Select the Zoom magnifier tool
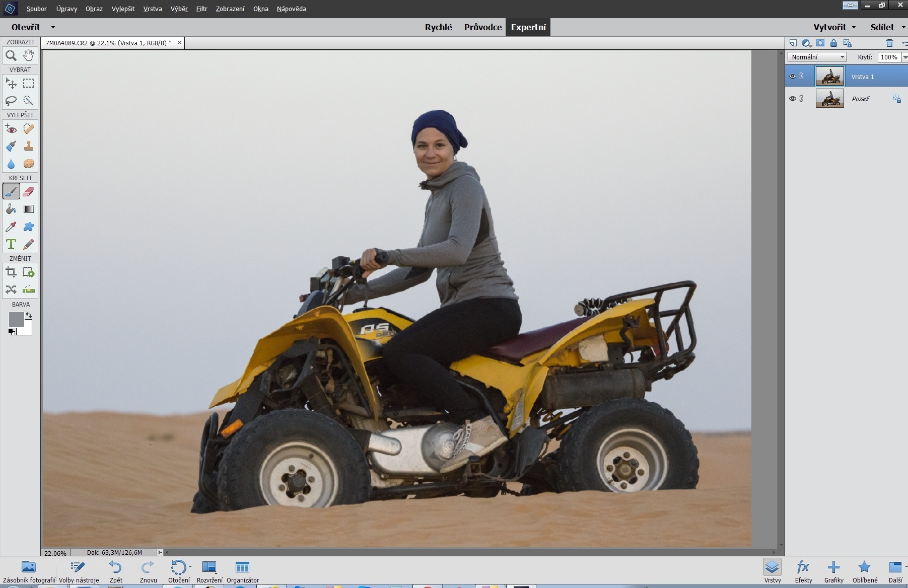The image size is (908, 588). click(x=11, y=56)
